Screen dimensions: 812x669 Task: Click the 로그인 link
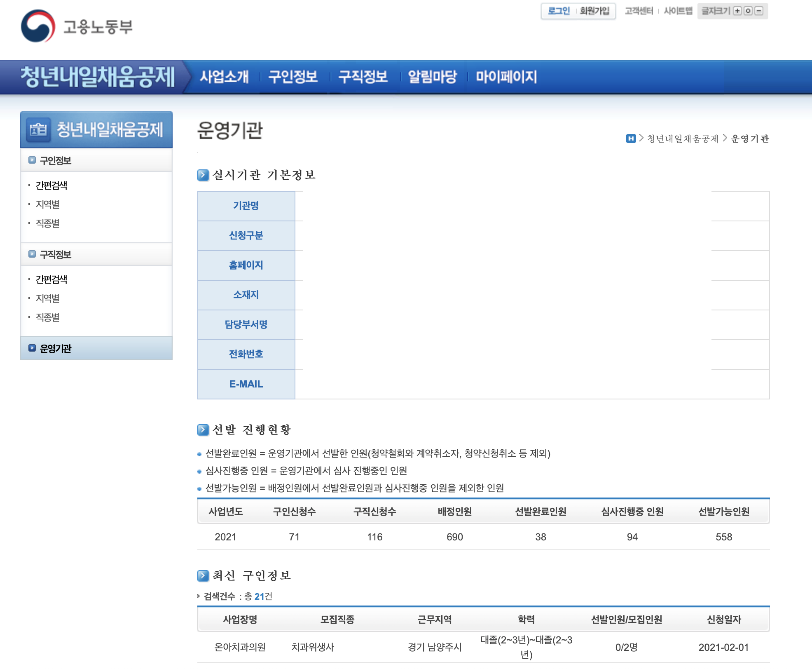[559, 11]
